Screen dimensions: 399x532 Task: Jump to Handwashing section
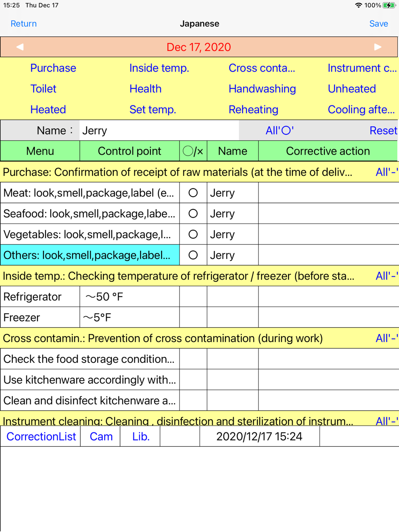coord(262,89)
